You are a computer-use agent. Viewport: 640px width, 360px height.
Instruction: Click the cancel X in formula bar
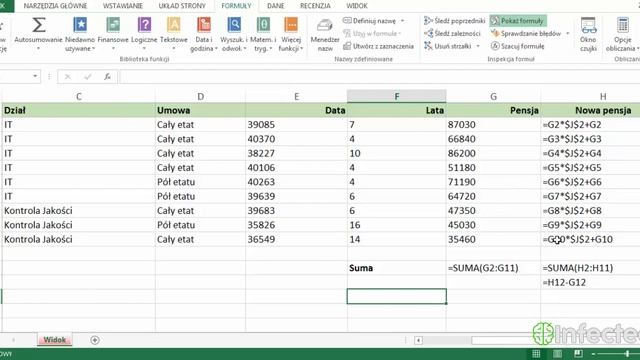68,76
